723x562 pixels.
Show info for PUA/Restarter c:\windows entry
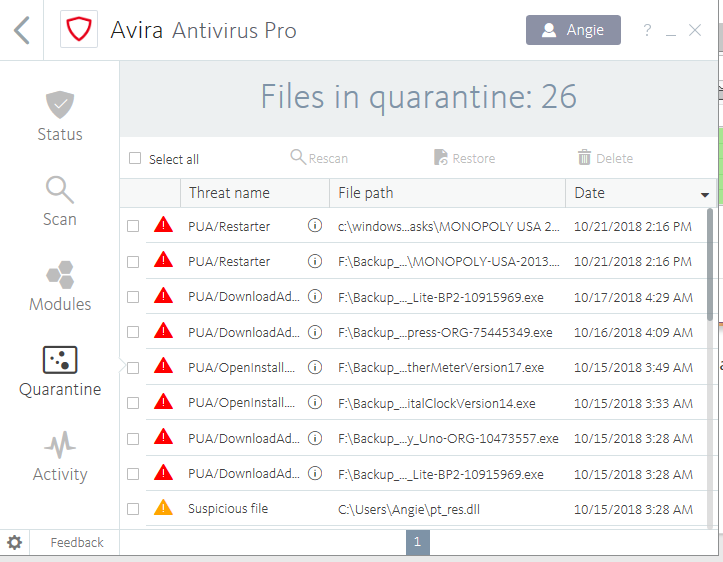click(x=315, y=225)
